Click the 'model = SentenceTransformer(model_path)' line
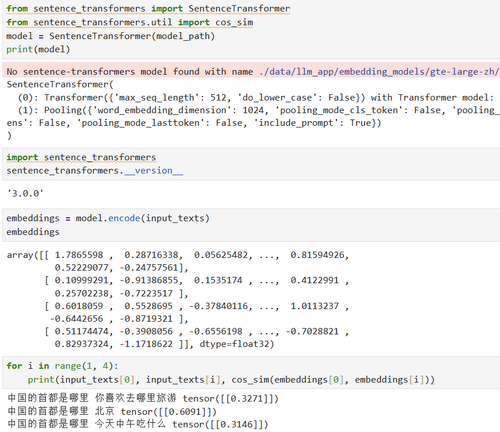This screenshot has height=432, width=500. coord(110,36)
